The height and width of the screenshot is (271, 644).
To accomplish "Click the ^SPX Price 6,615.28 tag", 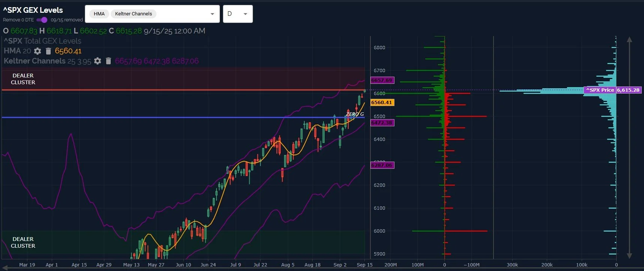I will point(612,90).
